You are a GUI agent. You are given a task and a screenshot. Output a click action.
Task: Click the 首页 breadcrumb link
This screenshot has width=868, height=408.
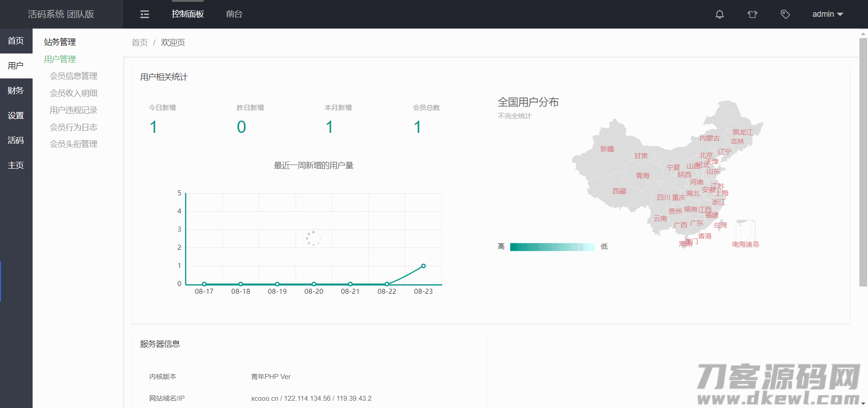pyautogui.click(x=139, y=43)
